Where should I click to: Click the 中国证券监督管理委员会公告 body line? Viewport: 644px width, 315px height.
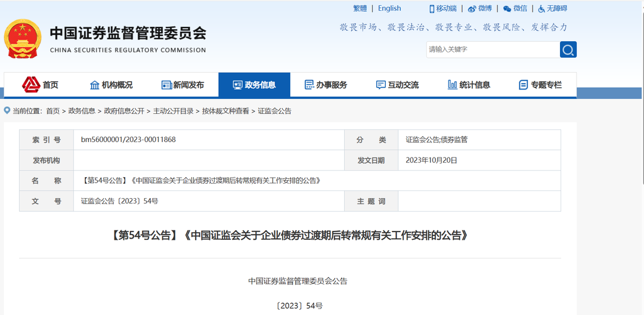click(x=298, y=282)
